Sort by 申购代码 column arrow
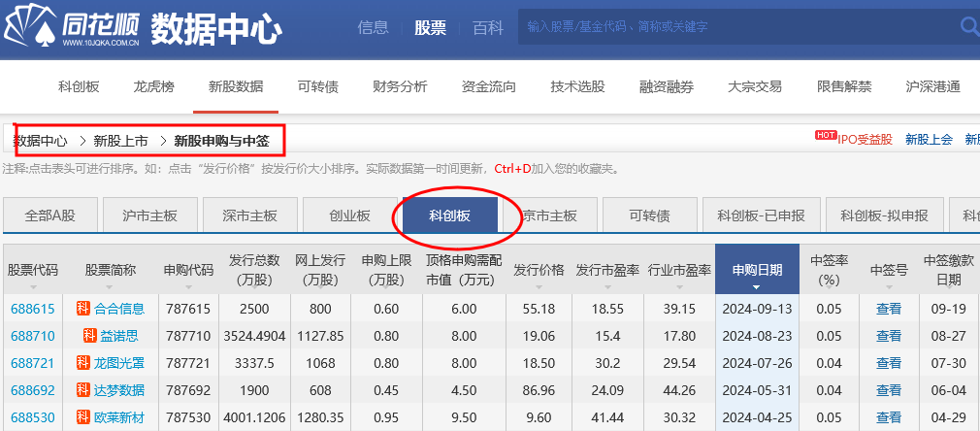The width and height of the screenshot is (980, 431). coord(189,287)
